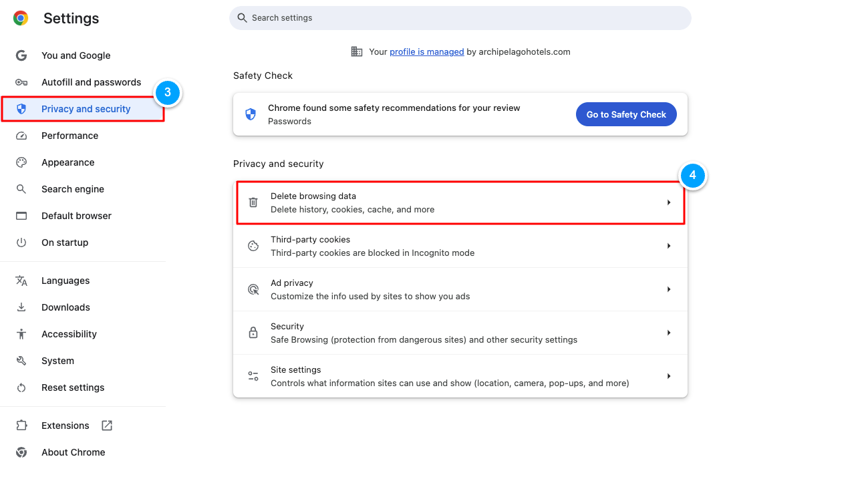
Task: Click the padlock icon in Security row
Action: coord(253,333)
